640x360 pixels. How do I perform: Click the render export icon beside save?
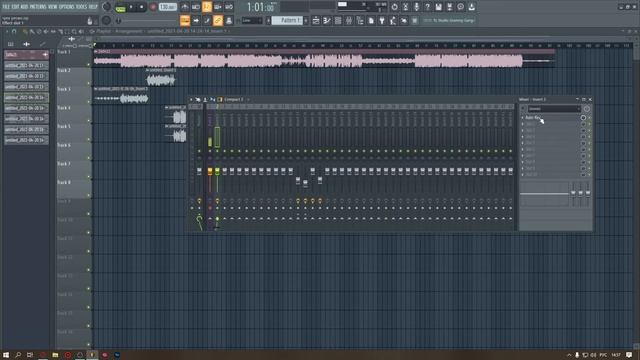(x=449, y=7)
